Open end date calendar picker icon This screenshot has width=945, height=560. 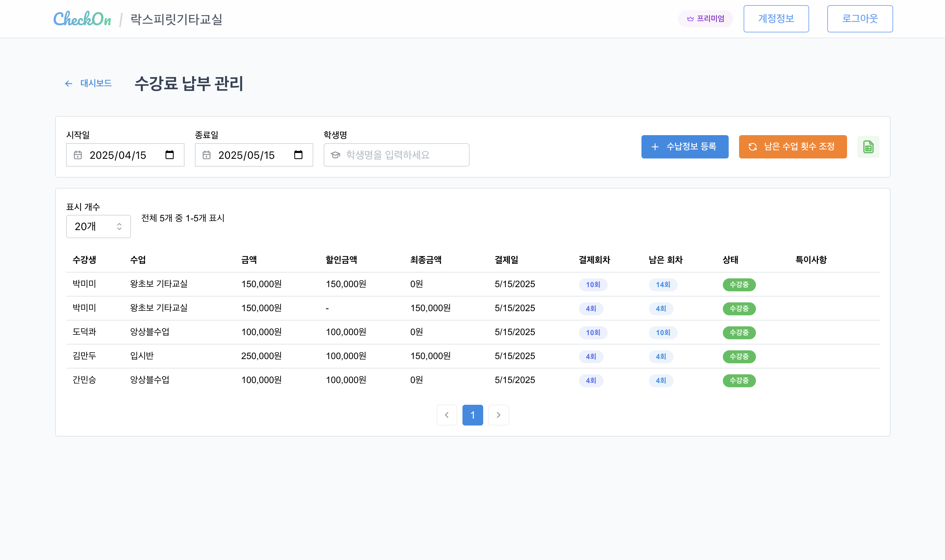[298, 155]
